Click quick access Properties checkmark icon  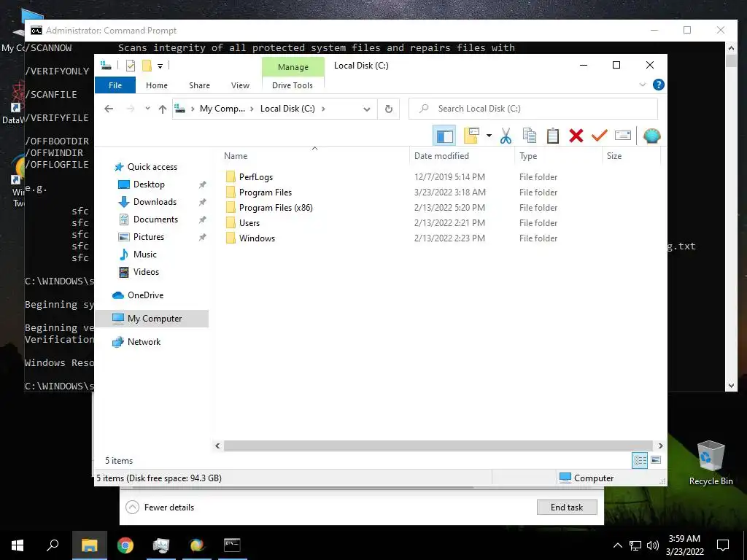pyautogui.click(x=130, y=66)
